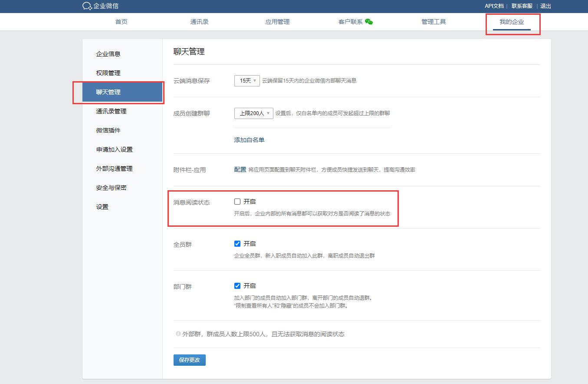Image resolution: width=588 pixels, height=384 pixels.
Task: Click the green WeChat icon beside 客户联系
Action: [369, 22]
